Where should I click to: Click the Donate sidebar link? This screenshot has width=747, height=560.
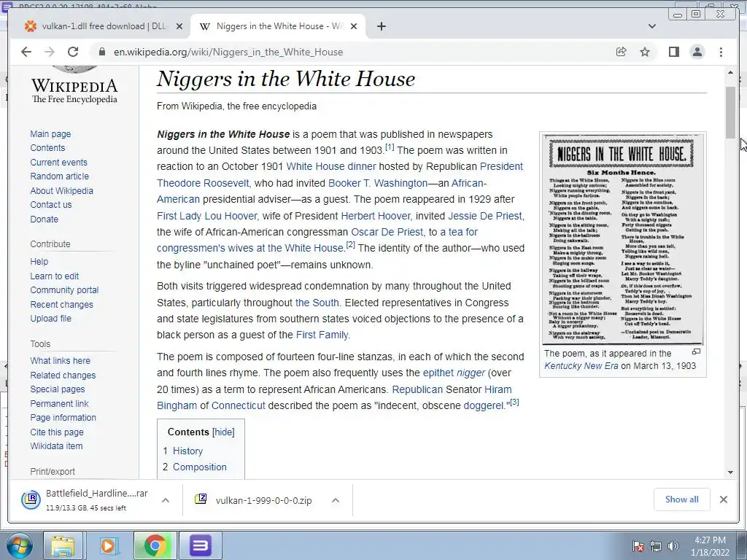(44, 219)
